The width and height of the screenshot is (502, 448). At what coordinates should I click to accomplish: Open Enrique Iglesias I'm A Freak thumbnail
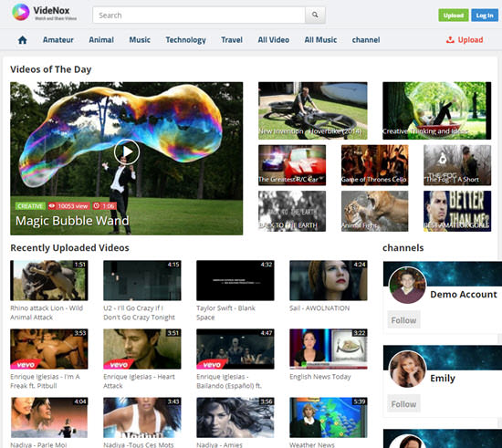[49, 349]
